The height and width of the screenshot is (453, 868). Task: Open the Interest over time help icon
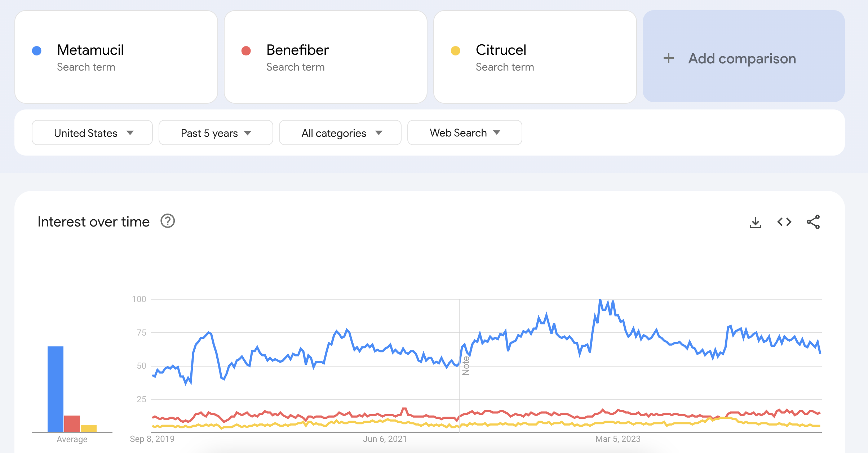168,221
